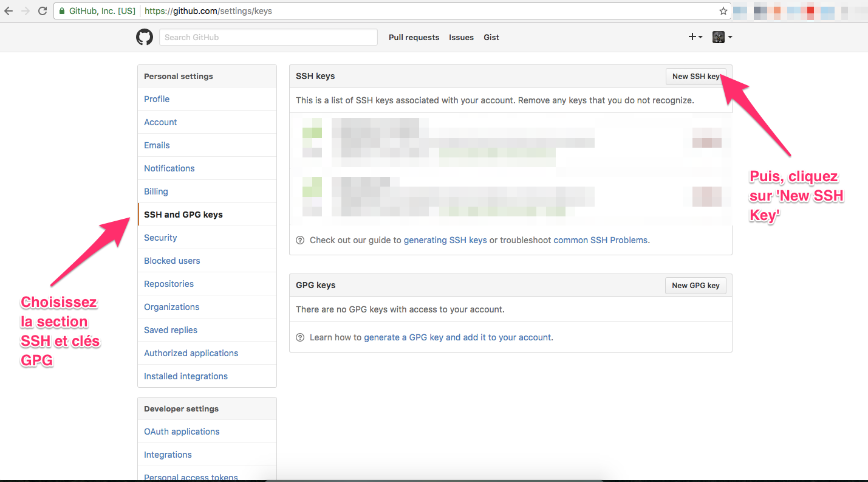Image resolution: width=868 pixels, height=482 pixels.
Task: Click 'There are no GPG keys' text
Action: point(400,309)
